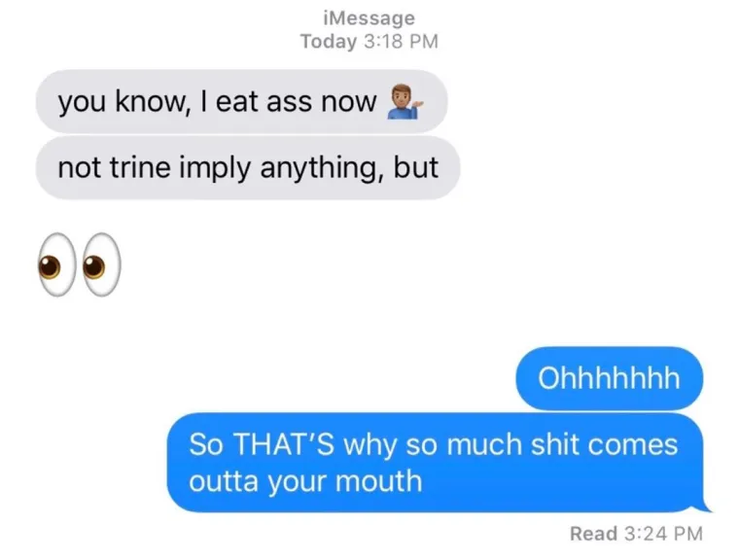The image size is (739, 560).
Task: Tap the blue "Ohhhhhhh" message bubble
Action: (x=609, y=378)
